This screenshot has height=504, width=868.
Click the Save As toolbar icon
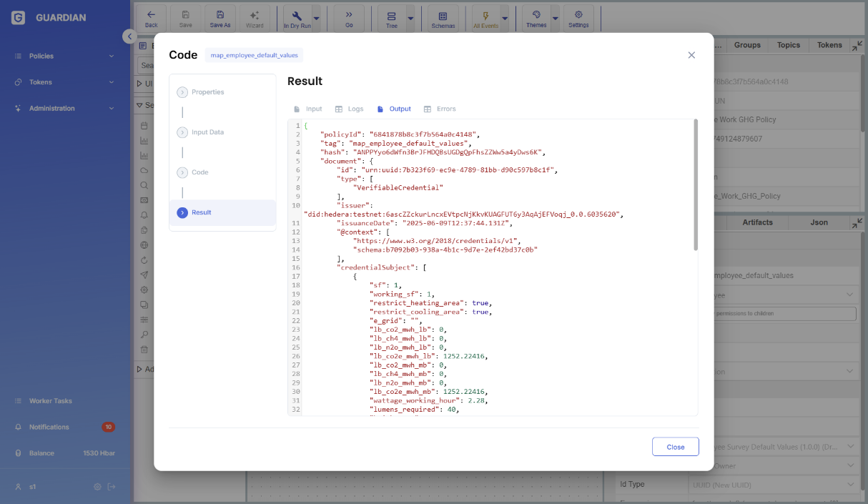pos(220,18)
